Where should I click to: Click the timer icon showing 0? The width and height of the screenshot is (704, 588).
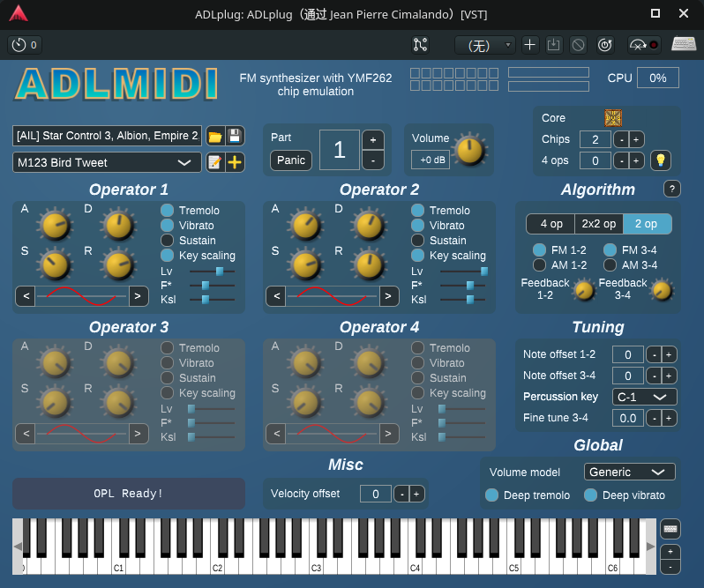click(25, 45)
